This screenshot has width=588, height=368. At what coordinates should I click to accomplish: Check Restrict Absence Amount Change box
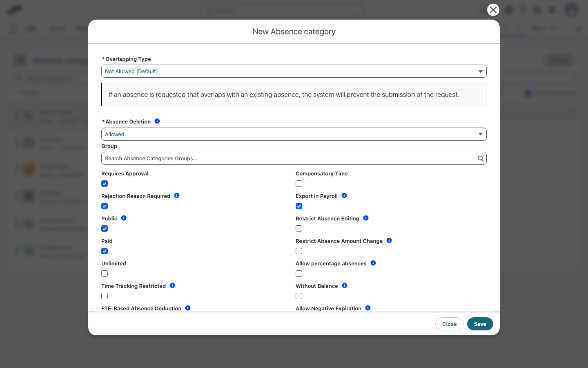[x=299, y=251]
